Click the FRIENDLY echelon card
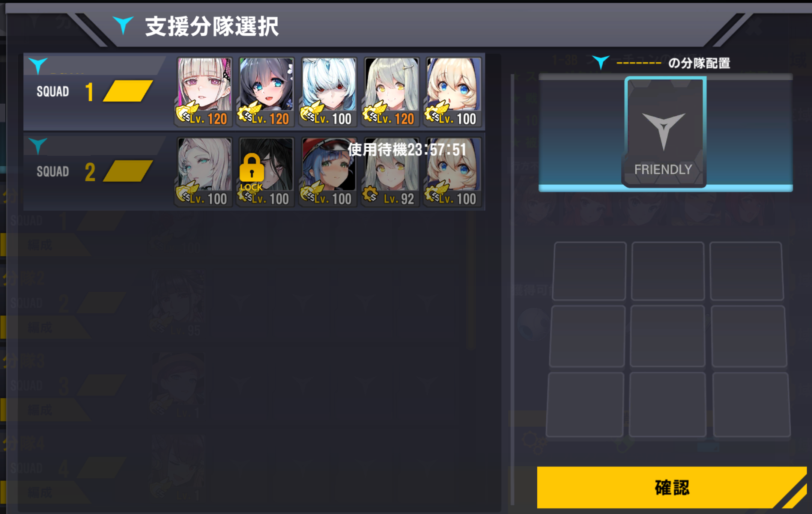Screen dimensions: 812x514 coord(664,132)
